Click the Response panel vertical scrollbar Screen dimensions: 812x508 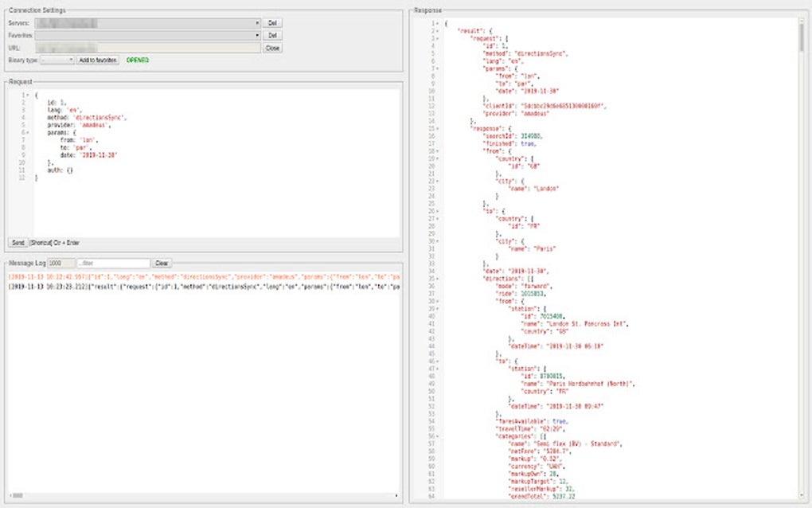(802, 36)
